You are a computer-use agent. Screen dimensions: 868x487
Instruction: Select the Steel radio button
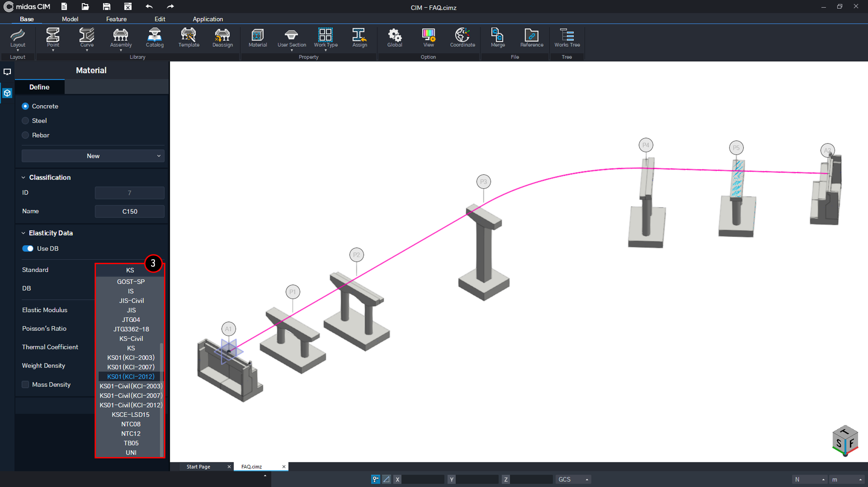click(x=25, y=121)
